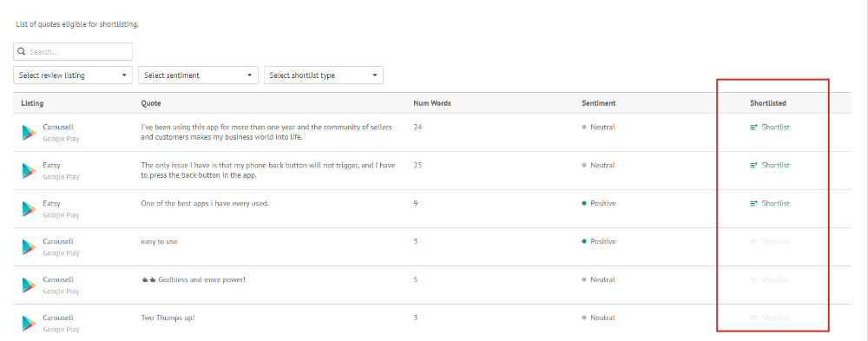Shortlist the 'phone back button' Eatsy quote
Viewport: 868px width, 341px height.
(x=769, y=166)
